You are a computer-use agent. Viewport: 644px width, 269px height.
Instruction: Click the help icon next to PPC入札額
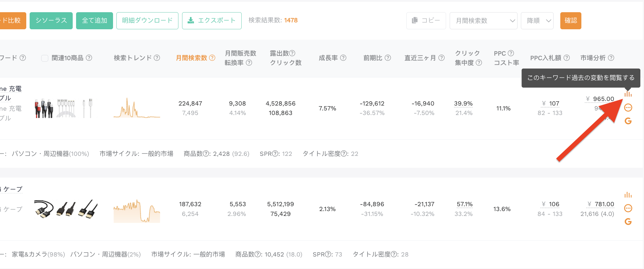coord(566,58)
